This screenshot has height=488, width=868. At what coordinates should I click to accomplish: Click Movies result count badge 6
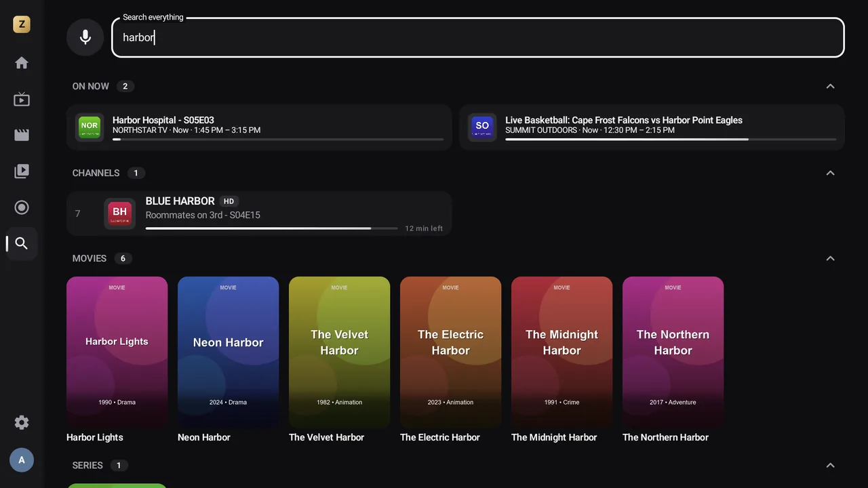123,258
